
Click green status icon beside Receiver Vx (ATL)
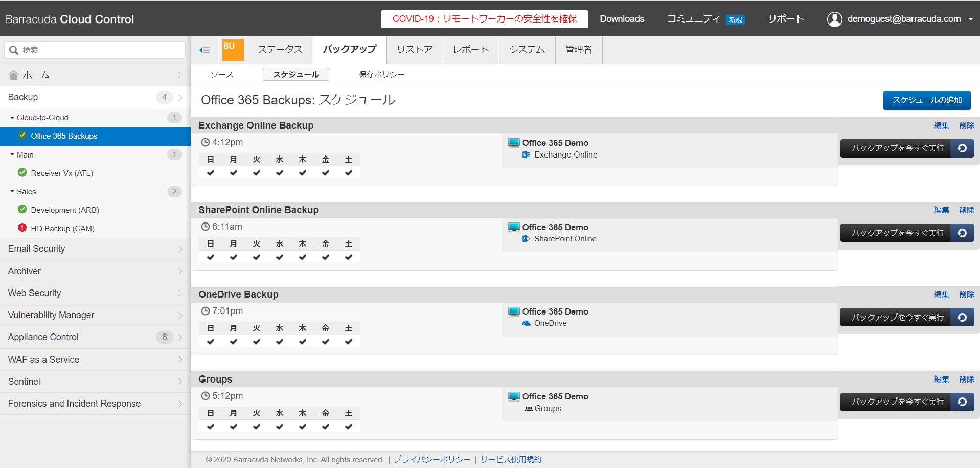pos(22,172)
